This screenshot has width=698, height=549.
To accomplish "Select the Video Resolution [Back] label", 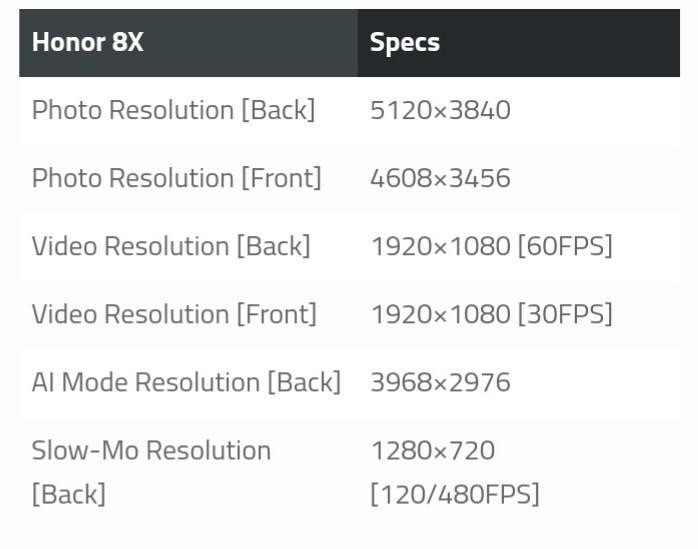I will 171,246.
